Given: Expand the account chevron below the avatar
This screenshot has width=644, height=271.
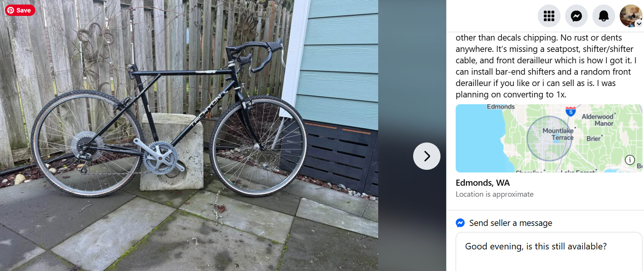Looking at the screenshot, I should click(x=639, y=23).
